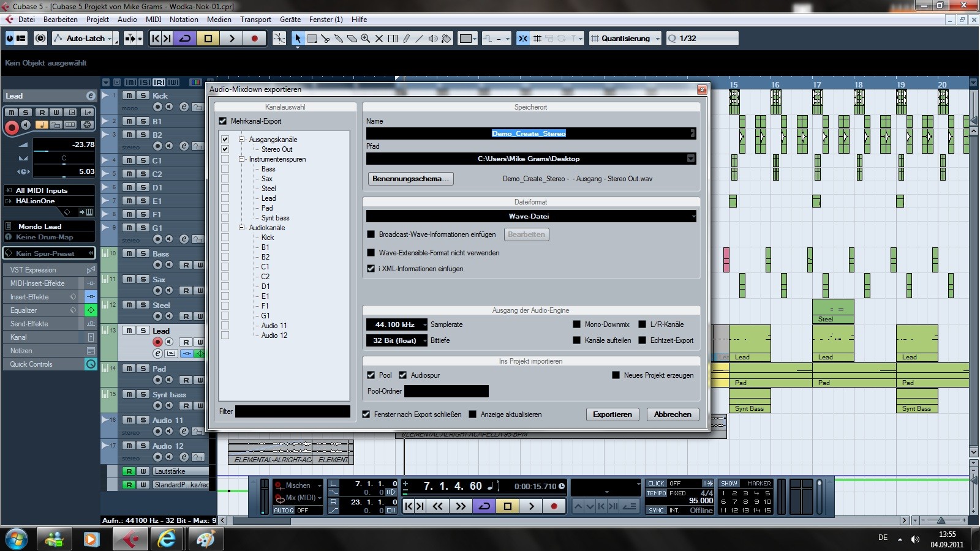This screenshot has height=551, width=980.
Task: Open Internet Explorer from the taskbar
Action: point(167,539)
